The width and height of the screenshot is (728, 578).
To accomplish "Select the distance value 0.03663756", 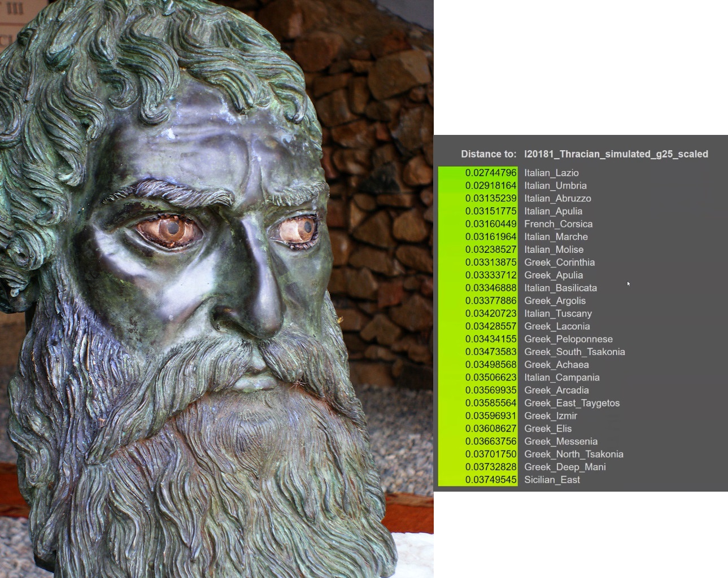I will click(491, 441).
